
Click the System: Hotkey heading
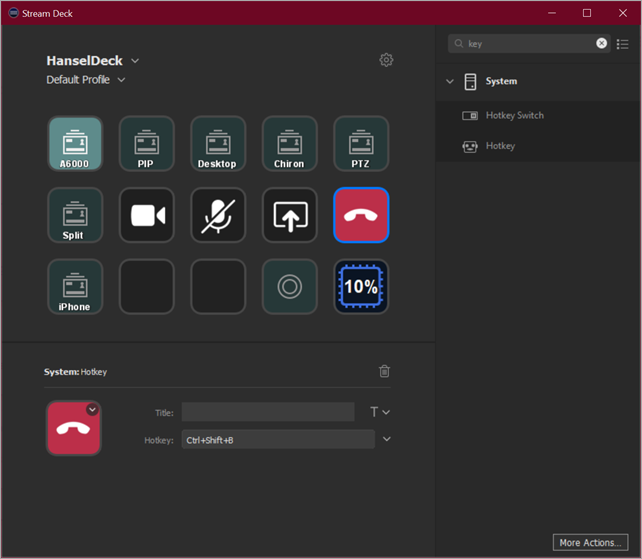tap(75, 372)
